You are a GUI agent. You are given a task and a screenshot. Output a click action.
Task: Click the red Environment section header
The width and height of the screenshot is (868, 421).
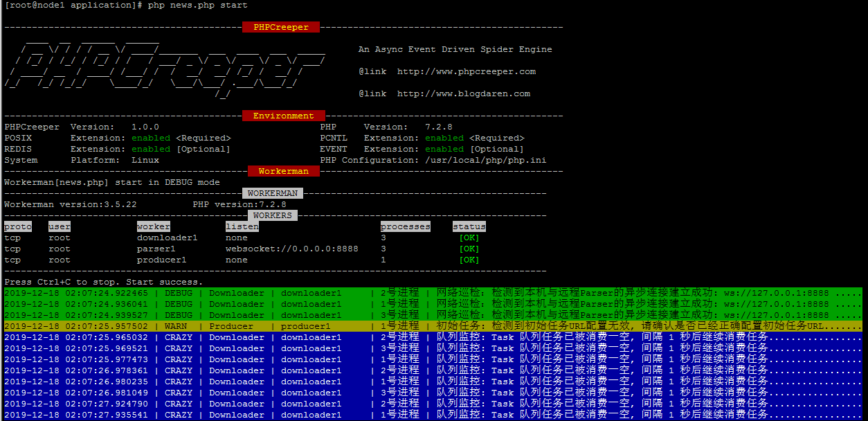(283, 116)
